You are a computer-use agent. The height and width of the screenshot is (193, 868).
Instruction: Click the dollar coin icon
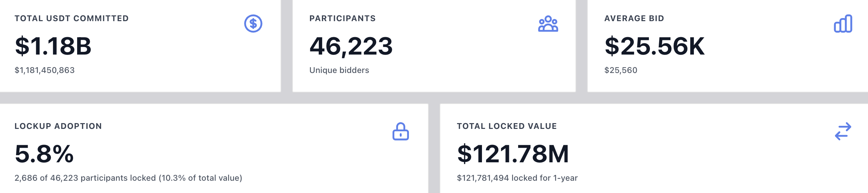(x=253, y=24)
